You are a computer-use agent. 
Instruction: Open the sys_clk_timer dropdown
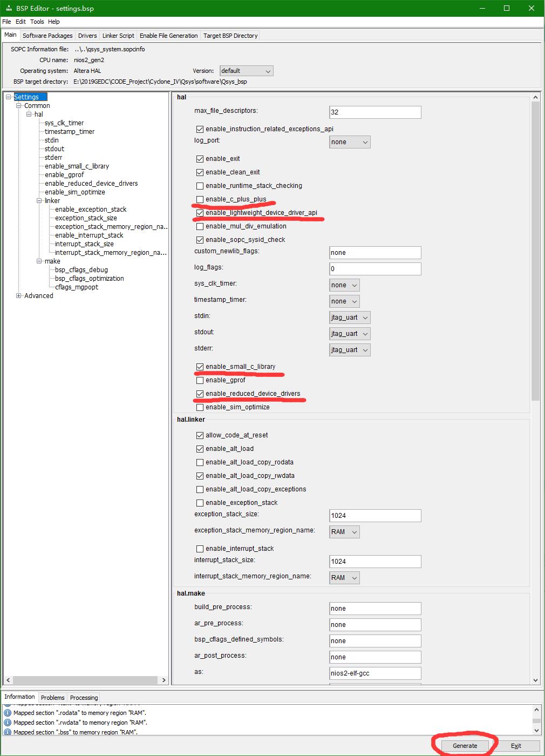[x=344, y=285]
